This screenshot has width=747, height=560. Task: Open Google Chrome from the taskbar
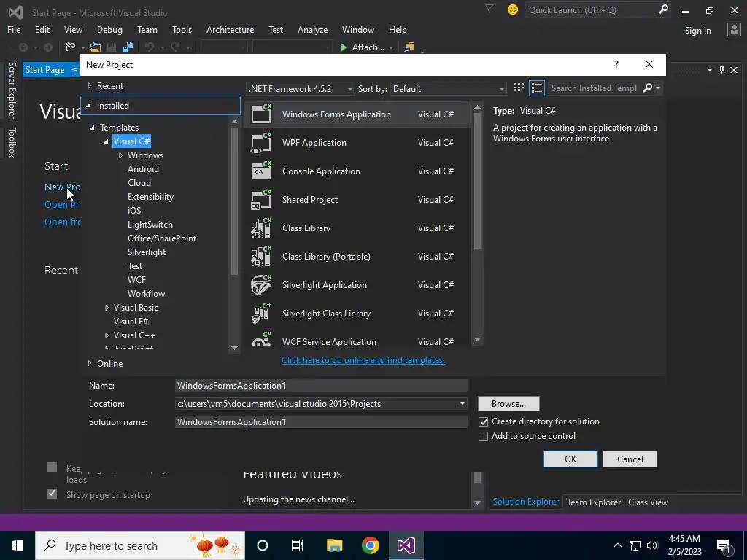coord(370,545)
